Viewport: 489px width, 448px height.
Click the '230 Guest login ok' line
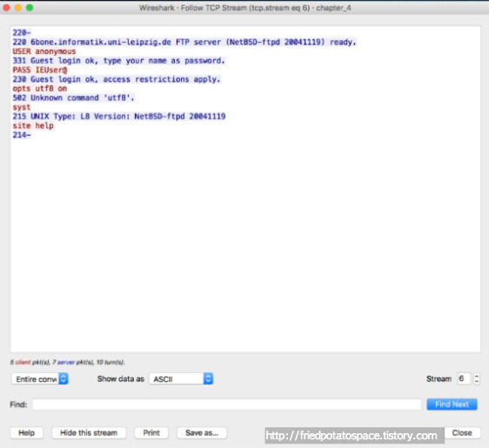117,79
